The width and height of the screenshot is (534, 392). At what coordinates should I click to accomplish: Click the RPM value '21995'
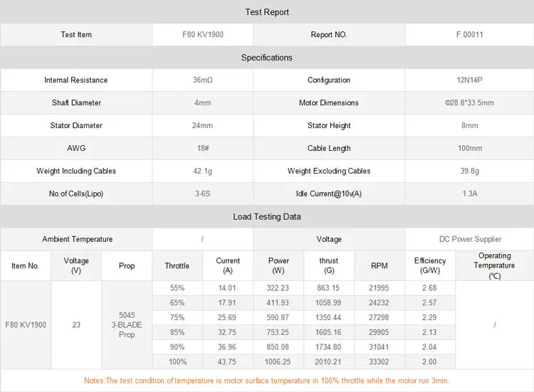pyautogui.click(x=379, y=288)
